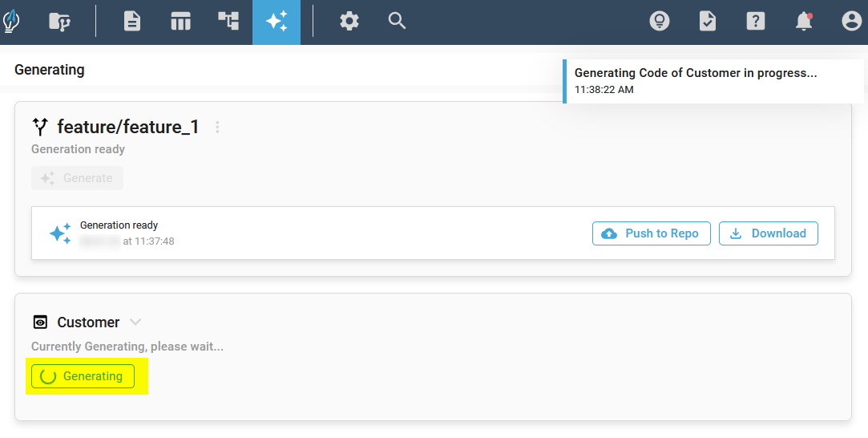
Task: Open help via the question mark icon
Action: click(756, 22)
